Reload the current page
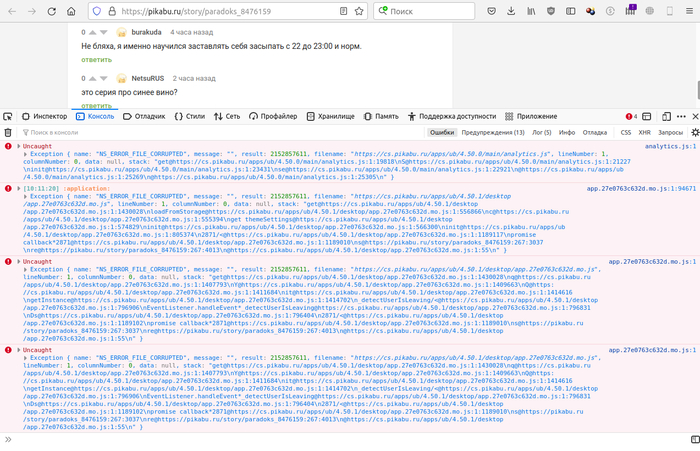This screenshot has height=451, width=700. coord(51,11)
